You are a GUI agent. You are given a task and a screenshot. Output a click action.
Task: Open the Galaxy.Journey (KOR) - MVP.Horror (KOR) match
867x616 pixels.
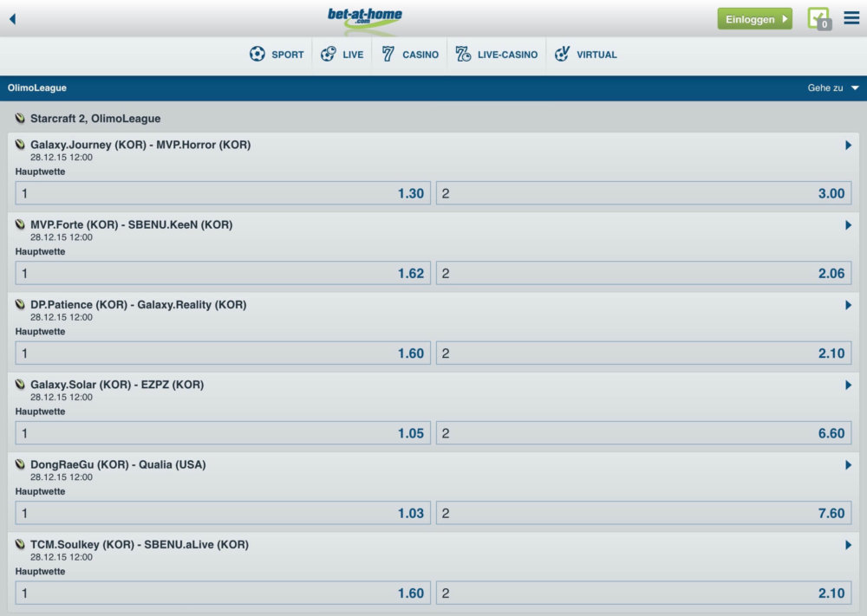point(140,145)
